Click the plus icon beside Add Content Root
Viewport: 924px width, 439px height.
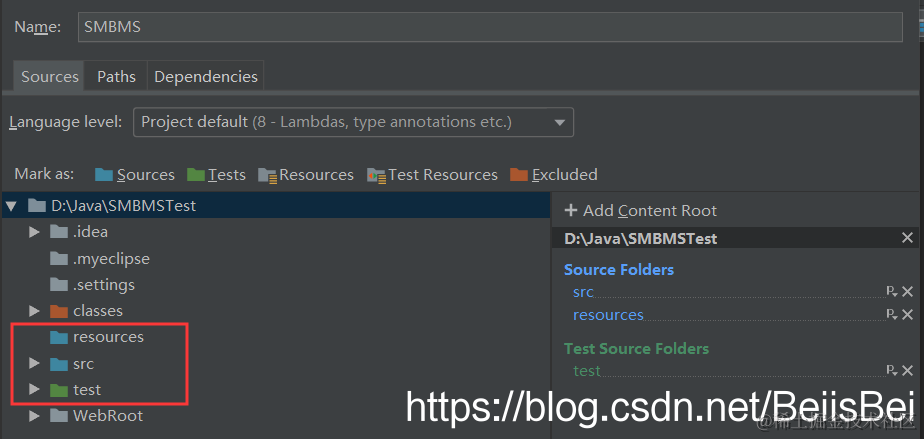click(x=570, y=210)
